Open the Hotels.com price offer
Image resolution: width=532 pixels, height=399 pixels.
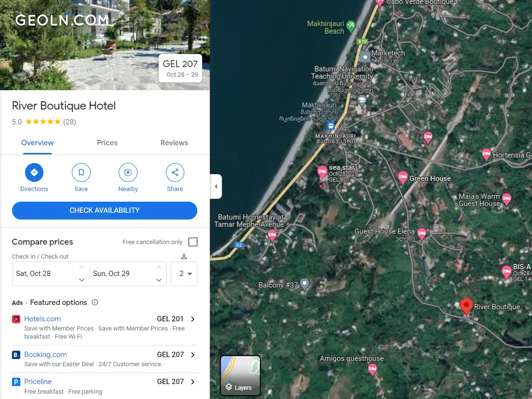pos(105,328)
